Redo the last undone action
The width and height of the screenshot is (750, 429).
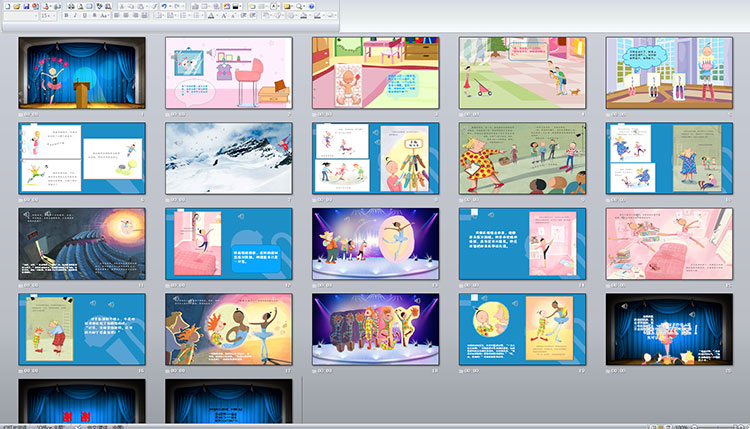(x=176, y=6)
